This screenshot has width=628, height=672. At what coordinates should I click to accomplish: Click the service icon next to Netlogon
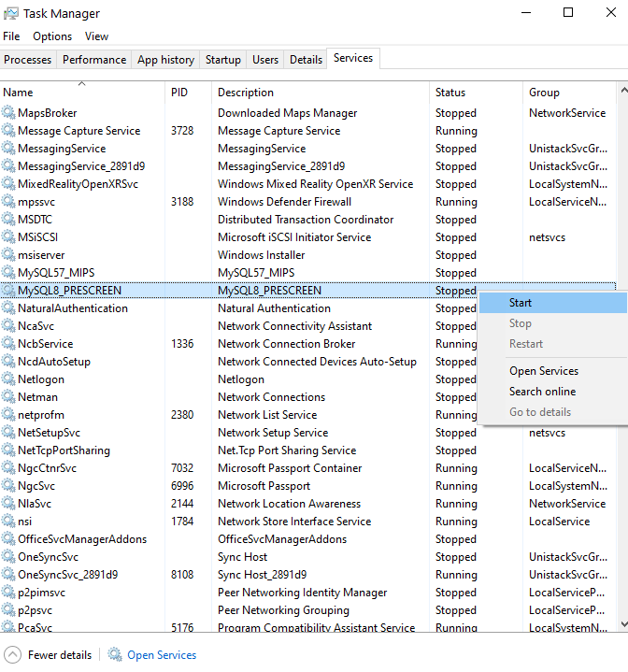pyautogui.click(x=8, y=379)
